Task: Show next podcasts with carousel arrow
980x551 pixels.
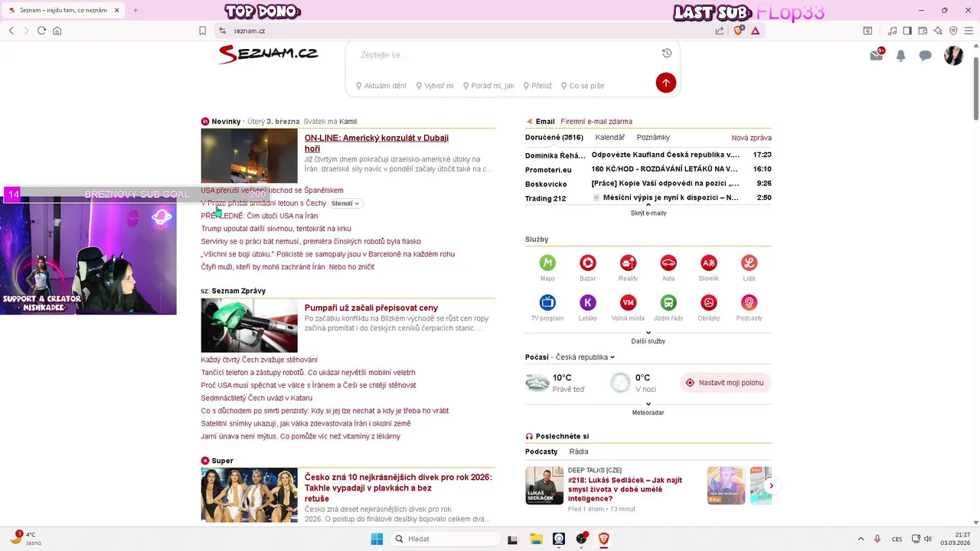Action: [772, 486]
